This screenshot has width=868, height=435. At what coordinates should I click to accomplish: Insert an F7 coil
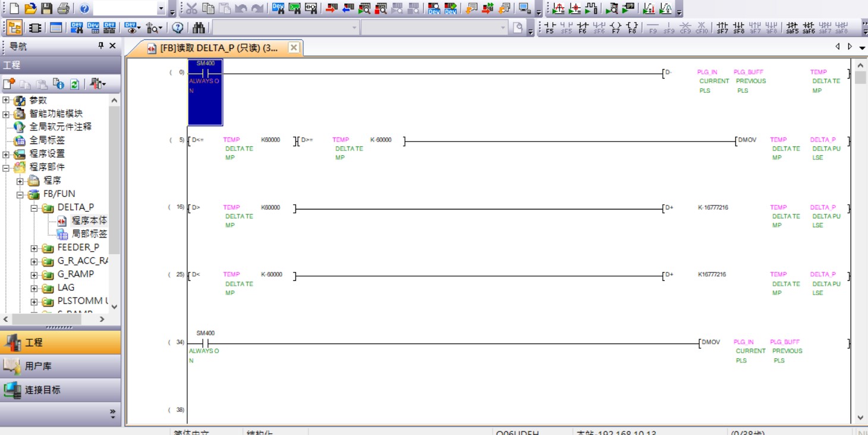616,28
